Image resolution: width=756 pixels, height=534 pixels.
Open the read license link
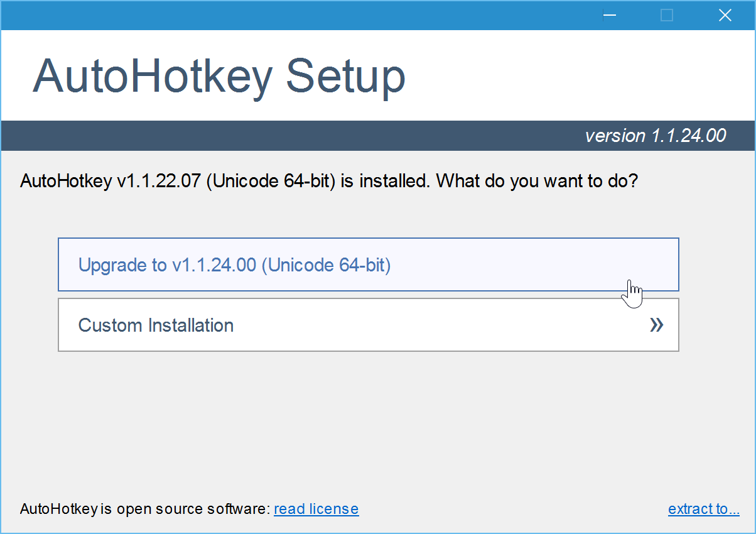(316, 509)
